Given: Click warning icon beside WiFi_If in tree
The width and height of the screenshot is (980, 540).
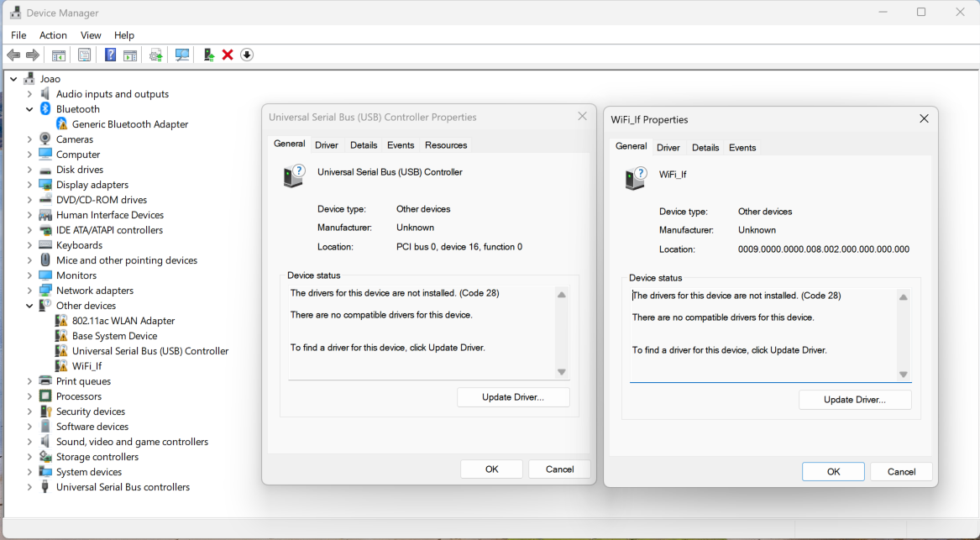Looking at the screenshot, I should 61,365.
